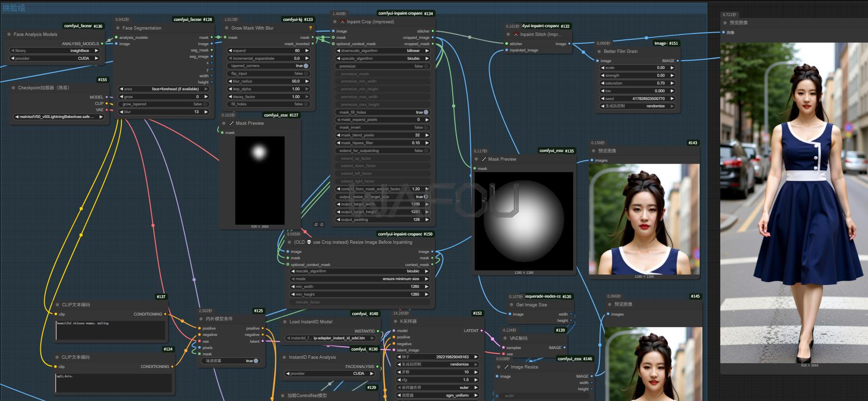Increase the expand value with right arrow

click(x=307, y=50)
